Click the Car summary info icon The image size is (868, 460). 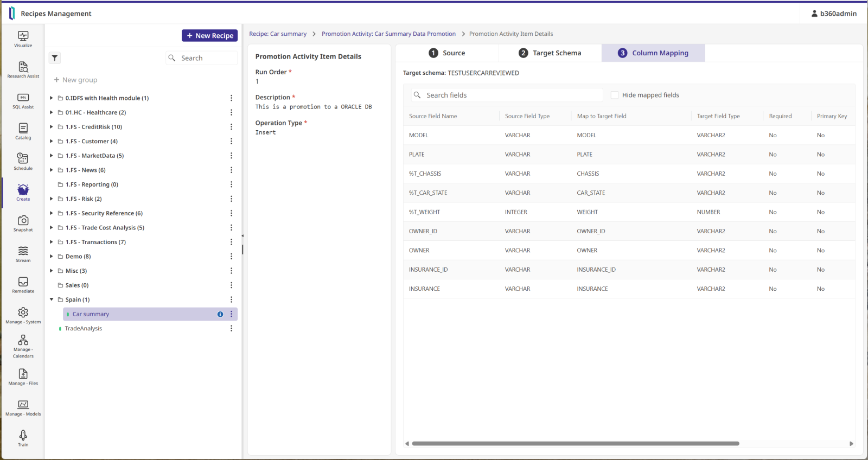pos(220,314)
